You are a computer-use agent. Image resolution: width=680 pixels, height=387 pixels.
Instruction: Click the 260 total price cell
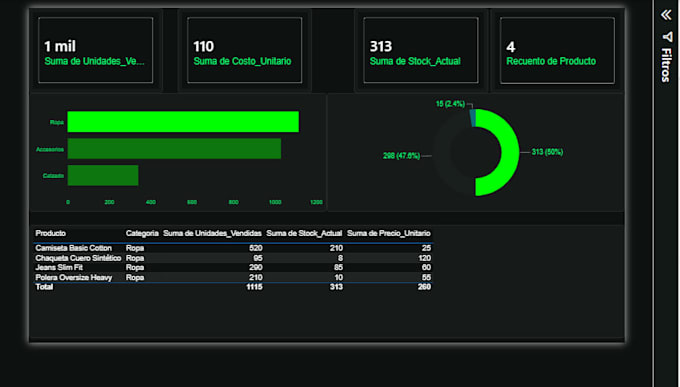[x=424, y=287]
